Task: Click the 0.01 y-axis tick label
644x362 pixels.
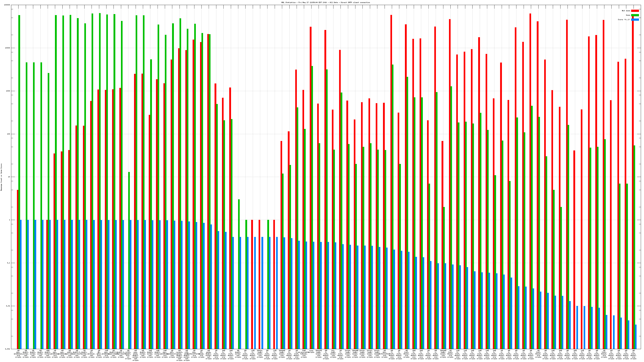Action: [8, 306]
